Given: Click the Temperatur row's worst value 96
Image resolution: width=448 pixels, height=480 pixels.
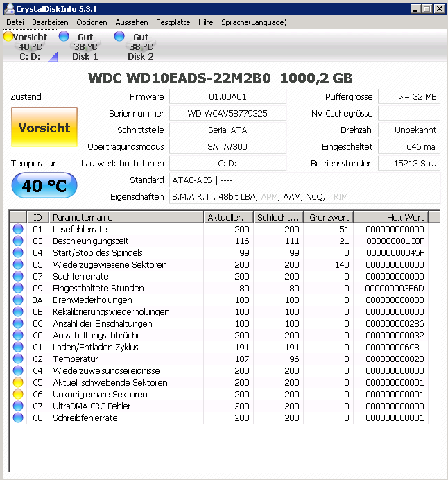Looking at the screenshot, I should pyautogui.click(x=294, y=359).
